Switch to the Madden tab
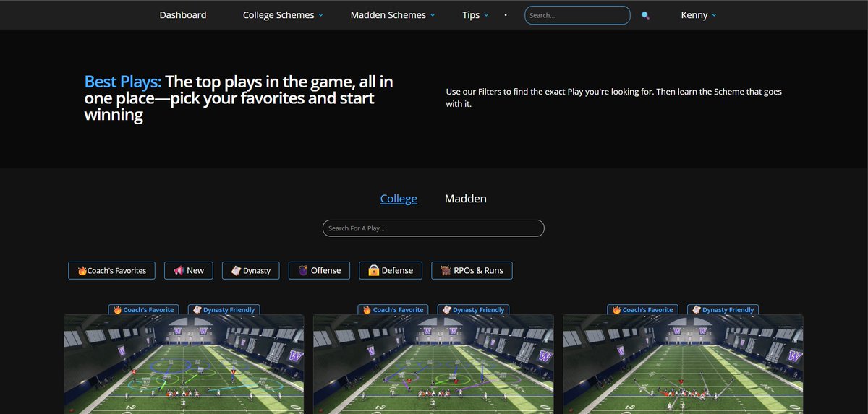This screenshot has height=414, width=868. pyautogui.click(x=466, y=199)
